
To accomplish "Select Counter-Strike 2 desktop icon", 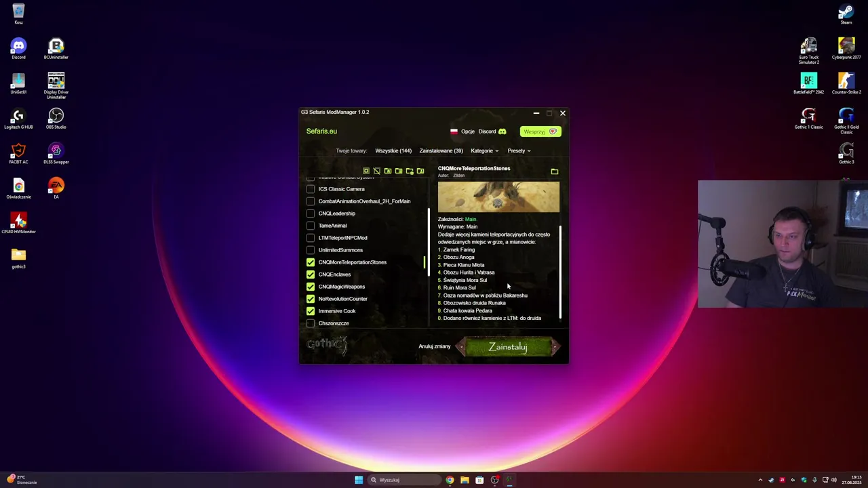I will pyautogui.click(x=846, y=83).
